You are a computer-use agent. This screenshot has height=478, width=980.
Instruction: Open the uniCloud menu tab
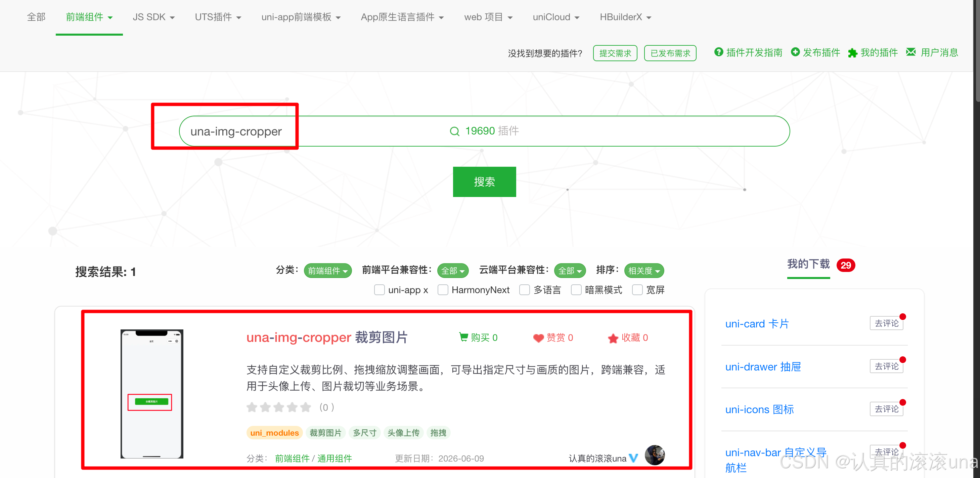coord(556,17)
